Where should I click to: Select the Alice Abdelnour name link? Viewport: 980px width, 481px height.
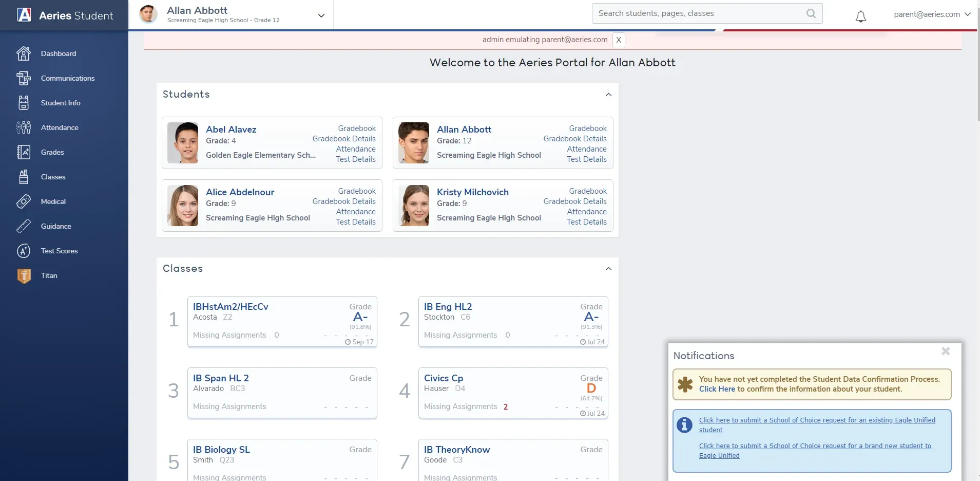240,192
